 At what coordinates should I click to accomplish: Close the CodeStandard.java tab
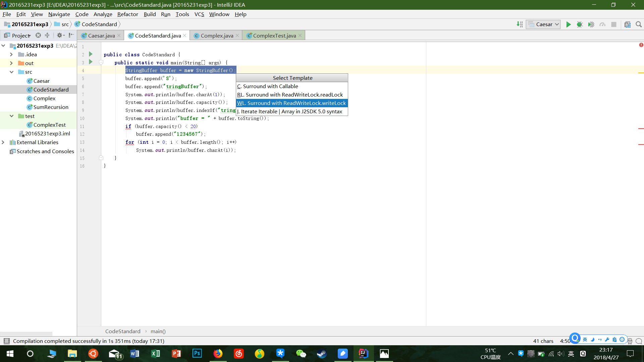click(185, 36)
